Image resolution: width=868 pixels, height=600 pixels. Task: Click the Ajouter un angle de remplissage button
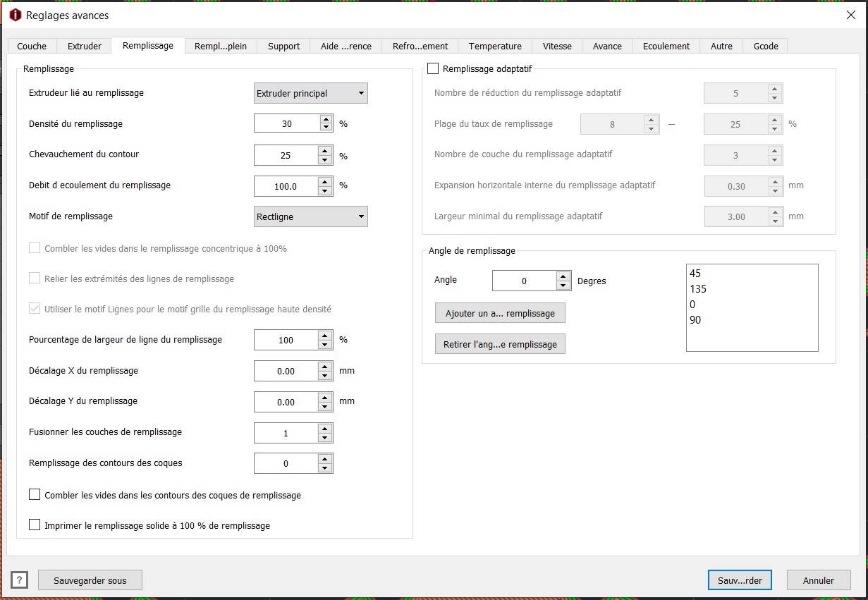pos(500,313)
